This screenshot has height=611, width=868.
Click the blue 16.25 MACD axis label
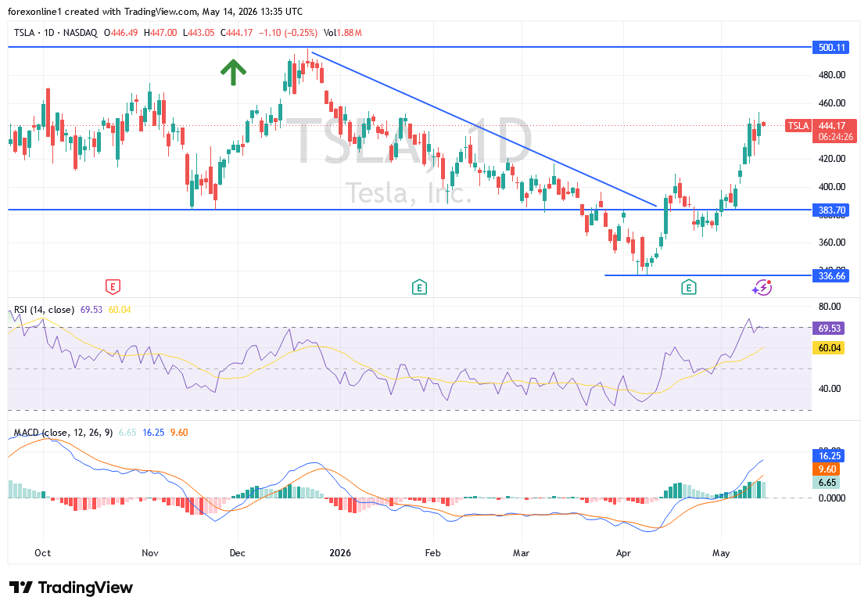(829, 456)
